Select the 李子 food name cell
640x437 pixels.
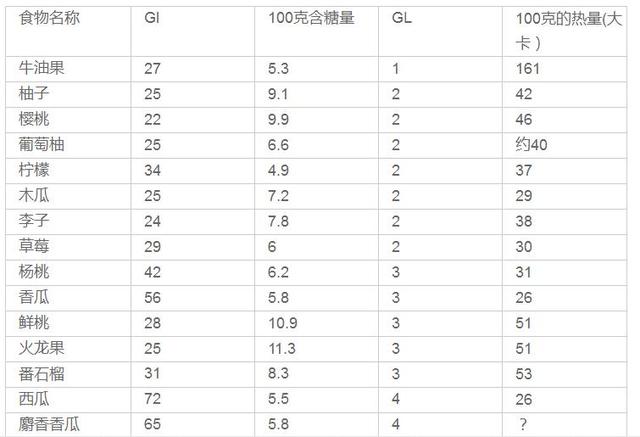36,221
